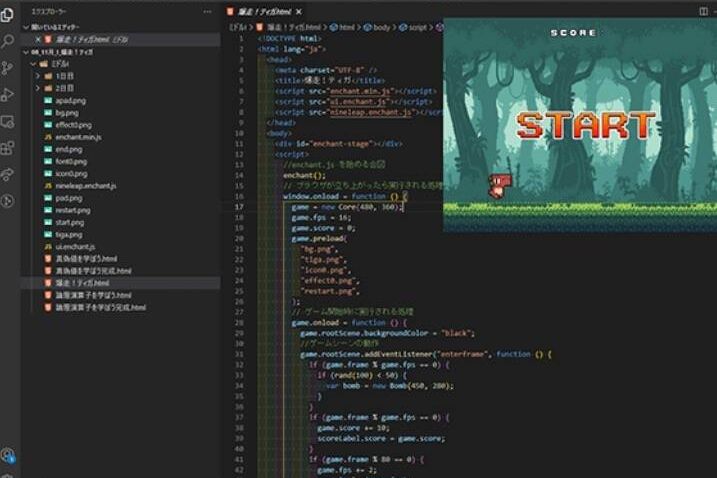Open pad.png in the file tree
Screen dimensions: 717x478
click(x=69, y=198)
